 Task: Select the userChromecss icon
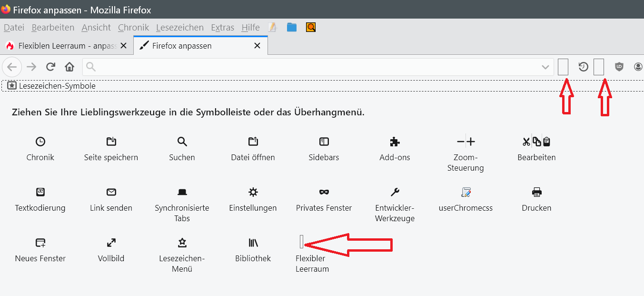(x=466, y=192)
